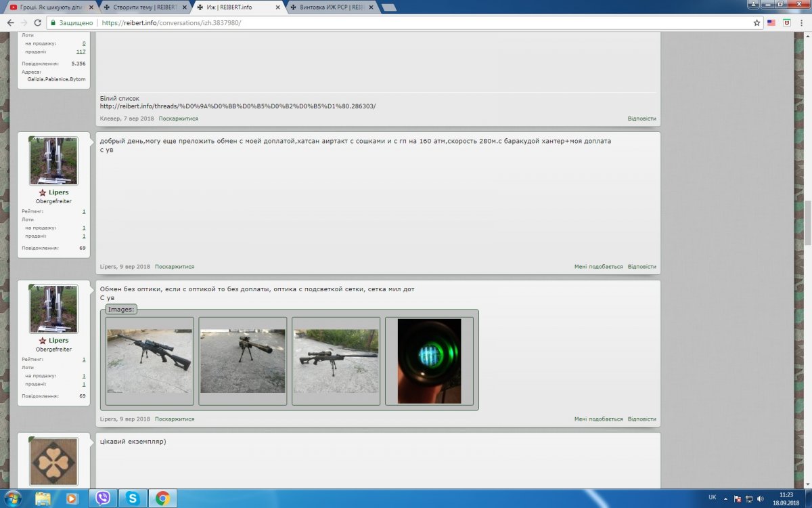Open Viber from the taskbar

pyautogui.click(x=103, y=498)
